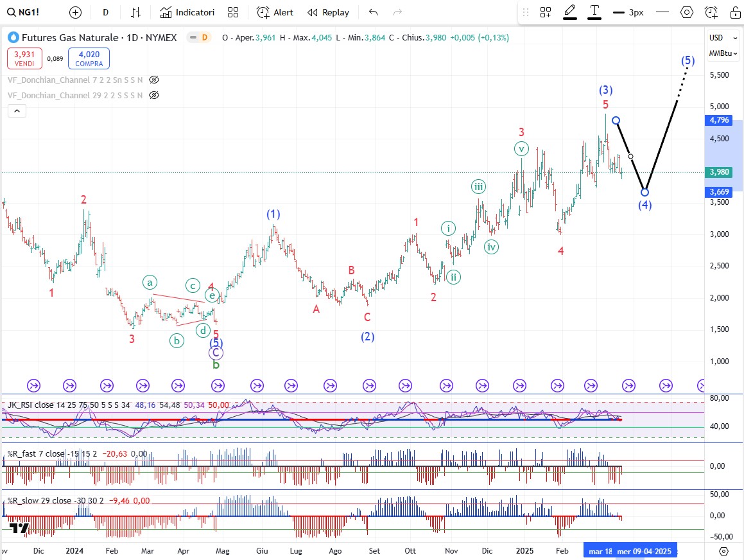The width and height of the screenshot is (744, 560).
Task: Select the VF_Donchian_Channel 7 legend name
Action: point(75,80)
